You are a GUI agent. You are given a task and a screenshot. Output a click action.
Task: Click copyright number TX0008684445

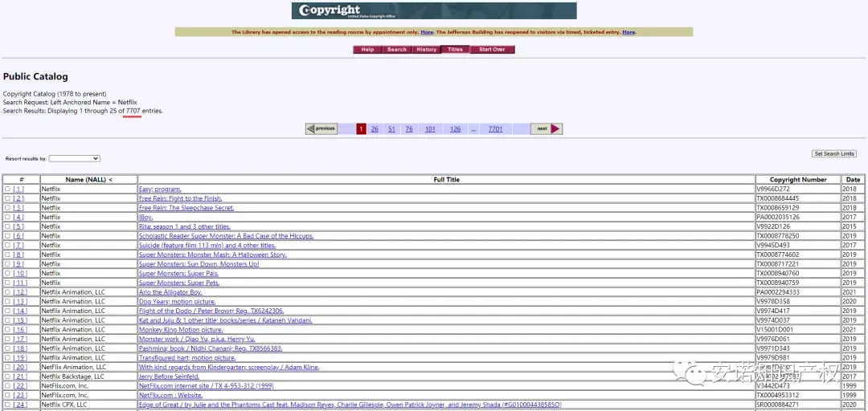point(778,198)
